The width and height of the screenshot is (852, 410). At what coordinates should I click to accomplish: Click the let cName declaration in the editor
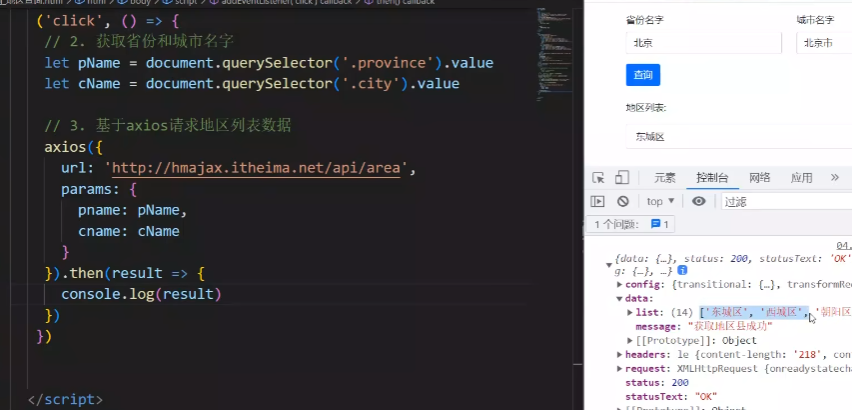(x=252, y=84)
